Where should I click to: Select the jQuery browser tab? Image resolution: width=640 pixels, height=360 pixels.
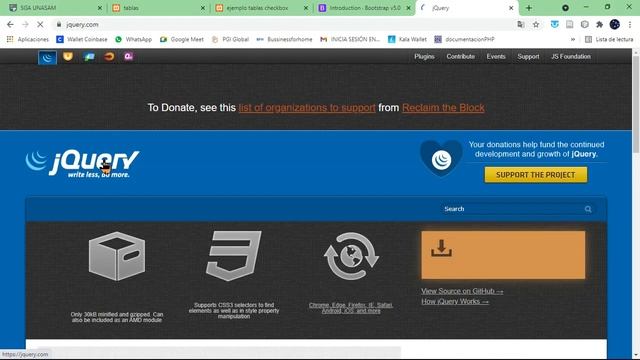(467, 8)
